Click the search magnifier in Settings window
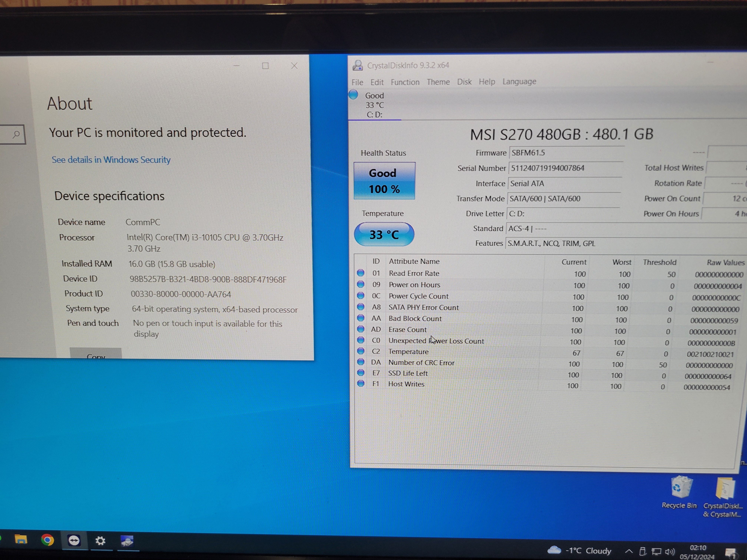 [16, 135]
